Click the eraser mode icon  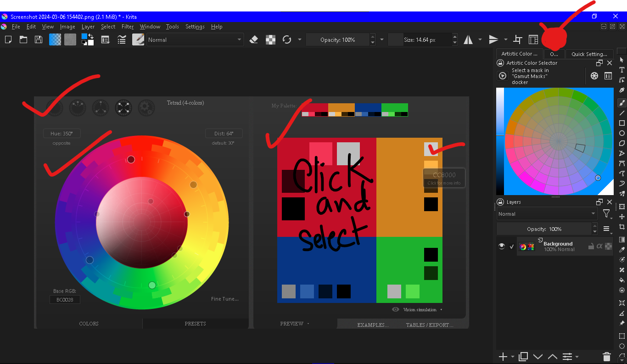pyautogui.click(x=254, y=40)
